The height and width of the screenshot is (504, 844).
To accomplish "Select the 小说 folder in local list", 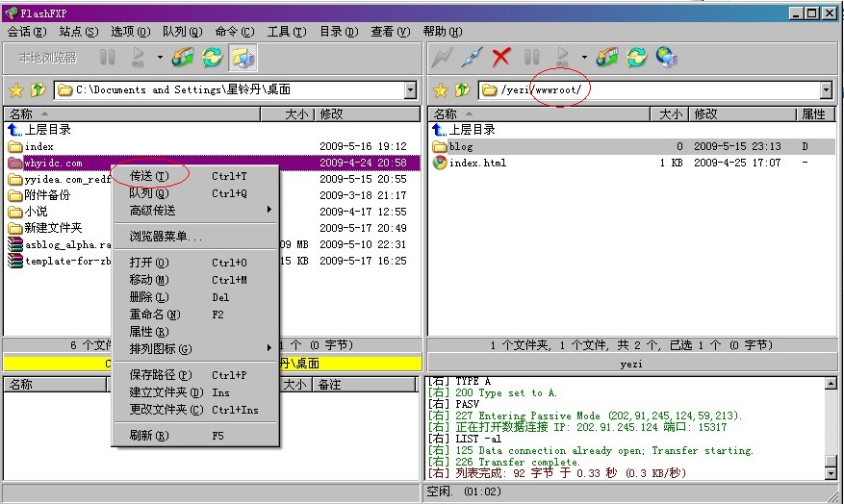I will (x=28, y=212).
